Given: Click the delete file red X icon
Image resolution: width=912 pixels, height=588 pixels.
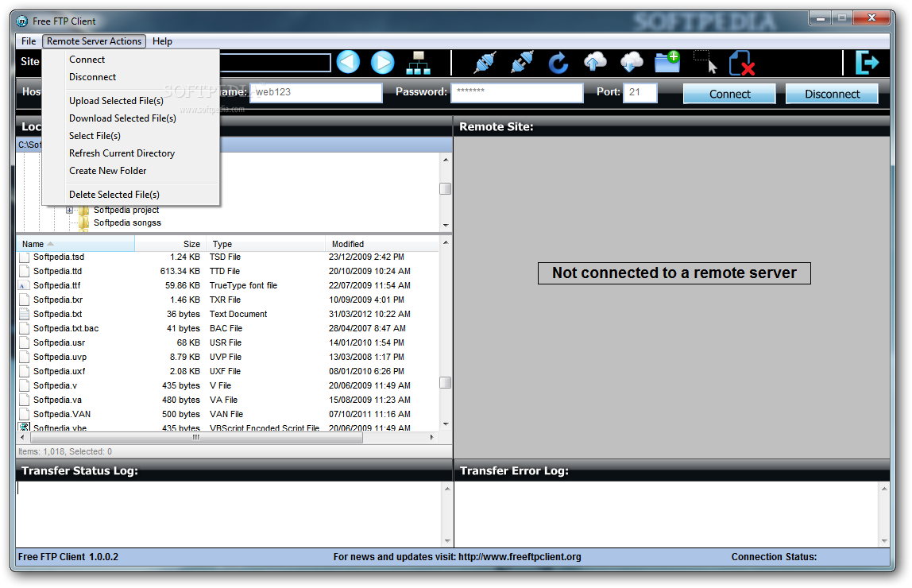Looking at the screenshot, I should click(742, 63).
